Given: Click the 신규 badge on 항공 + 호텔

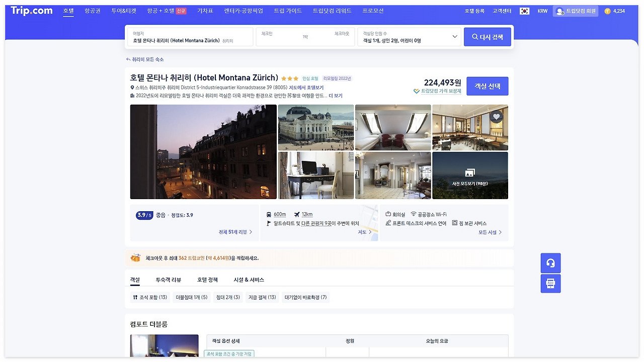Looking at the screenshot, I should 181,11.
